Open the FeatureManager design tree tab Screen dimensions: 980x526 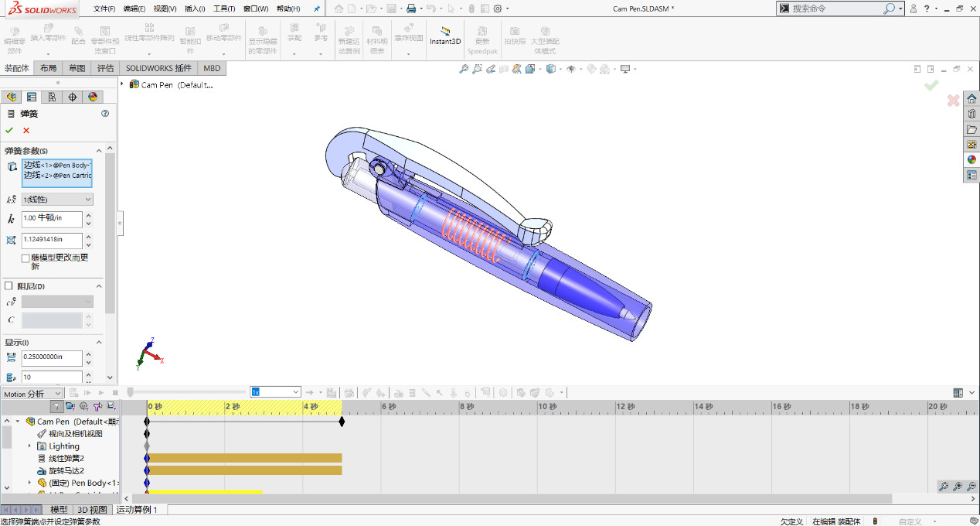(x=11, y=97)
